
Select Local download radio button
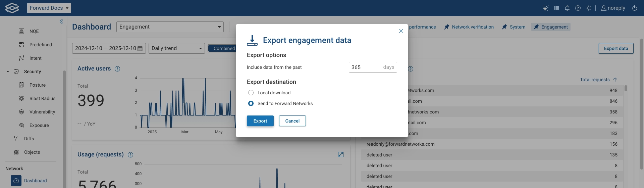(x=251, y=93)
